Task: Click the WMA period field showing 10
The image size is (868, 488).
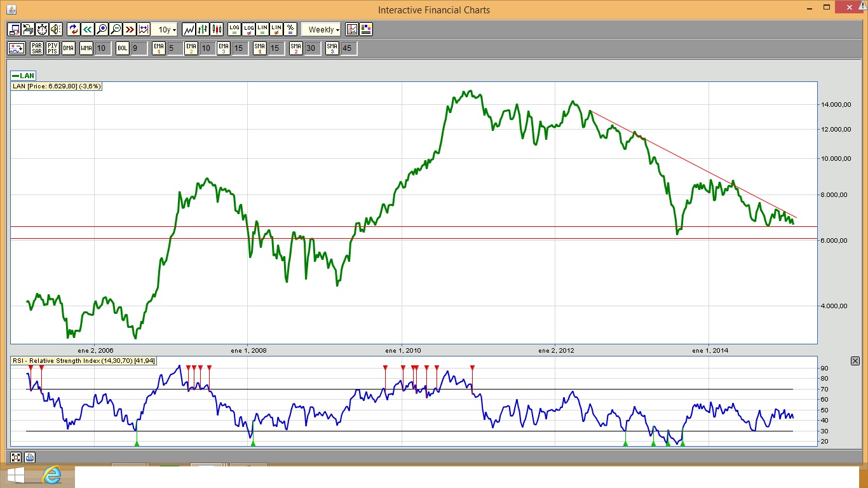Action: click(x=102, y=48)
